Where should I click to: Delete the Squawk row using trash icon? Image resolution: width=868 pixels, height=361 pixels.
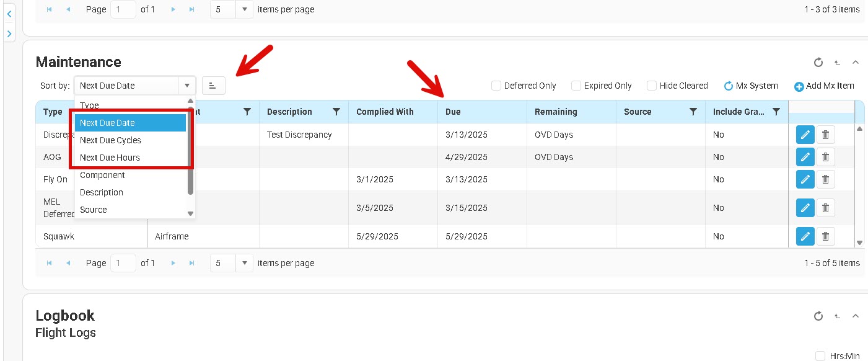pos(825,236)
